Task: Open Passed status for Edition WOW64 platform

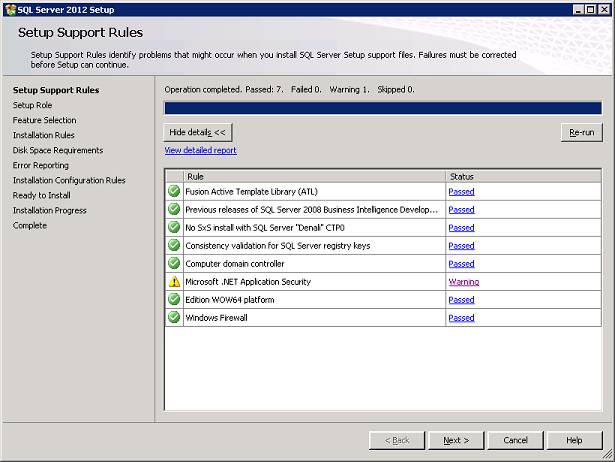Action: 461,300
